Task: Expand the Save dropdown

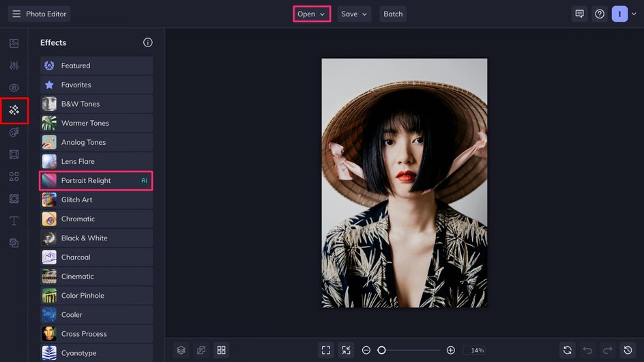Action: click(354, 14)
